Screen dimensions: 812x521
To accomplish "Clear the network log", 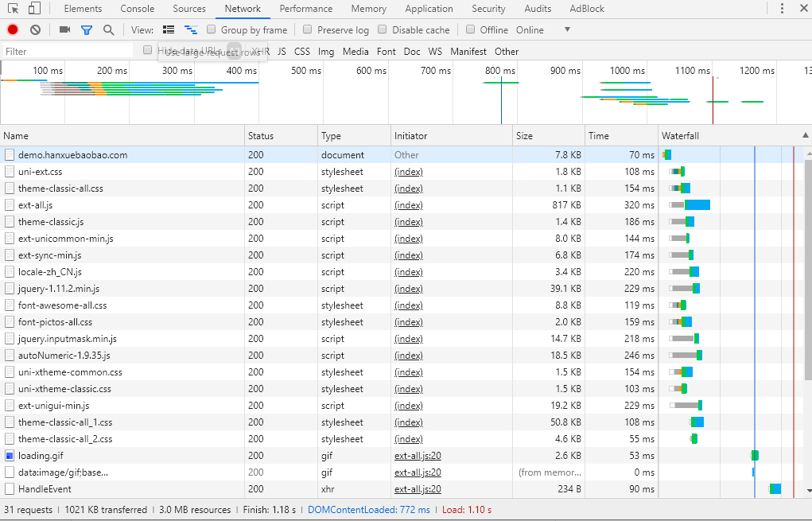I will (x=35, y=30).
